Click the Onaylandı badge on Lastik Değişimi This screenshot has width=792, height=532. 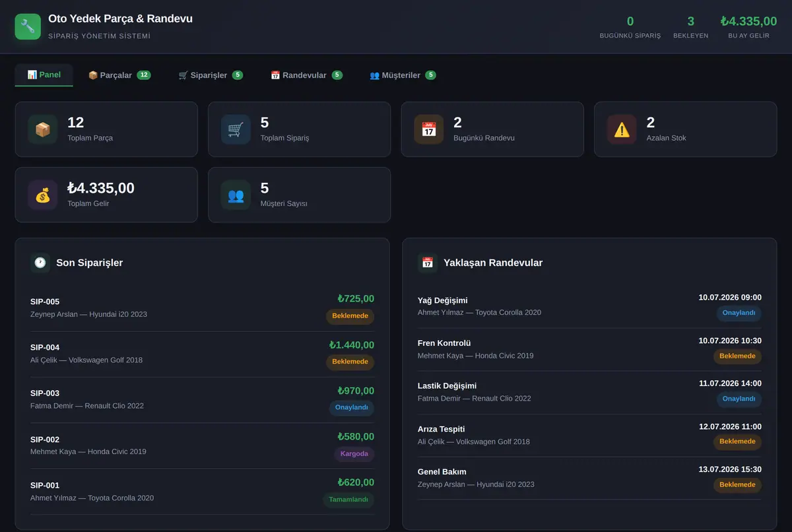point(739,399)
